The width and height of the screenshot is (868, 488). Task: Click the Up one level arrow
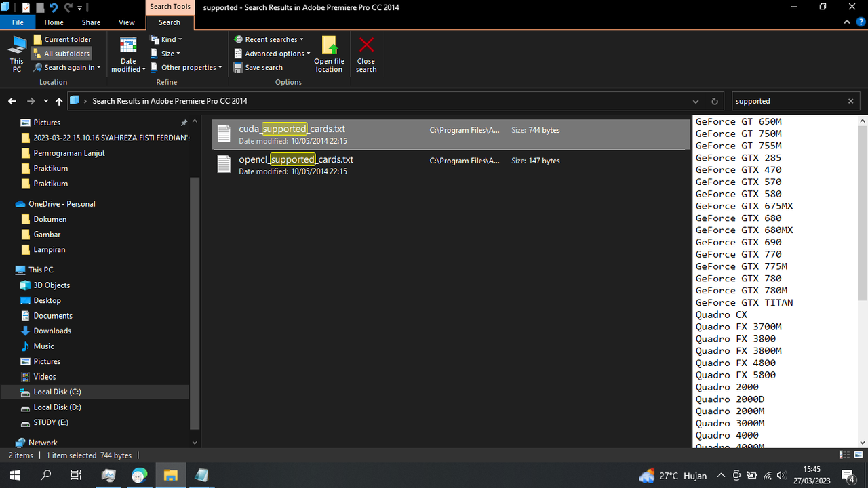[x=59, y=101]
